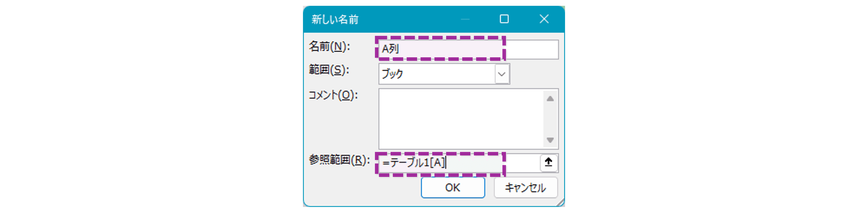Screen dimensions: 868x214
Task: Click the 新しい名前 title bar
Action: 388,19
